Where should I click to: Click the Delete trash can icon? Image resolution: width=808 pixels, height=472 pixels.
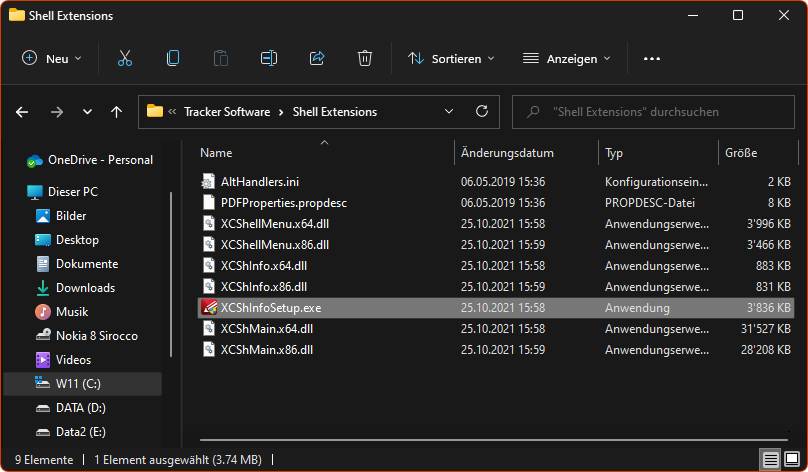[365, 58]
